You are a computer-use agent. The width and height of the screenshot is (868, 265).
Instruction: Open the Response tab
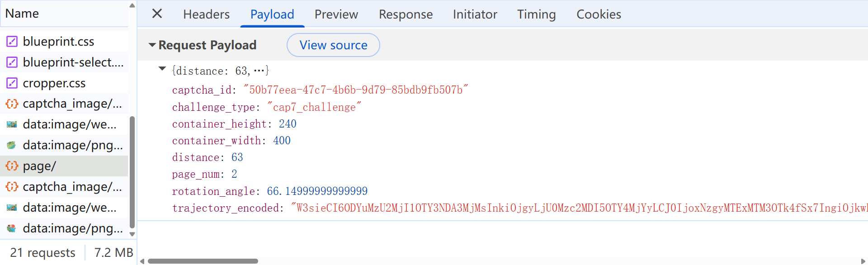coord(406,14)
